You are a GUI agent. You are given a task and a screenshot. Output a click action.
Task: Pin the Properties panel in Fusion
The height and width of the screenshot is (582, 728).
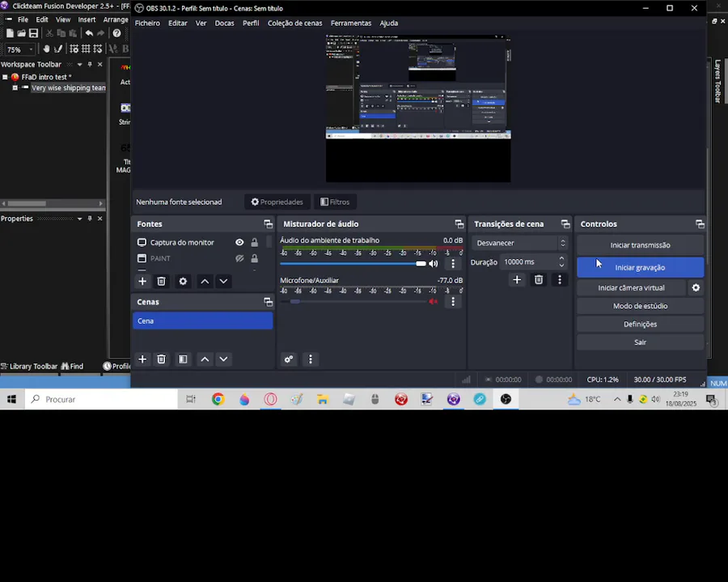(90, 219)
